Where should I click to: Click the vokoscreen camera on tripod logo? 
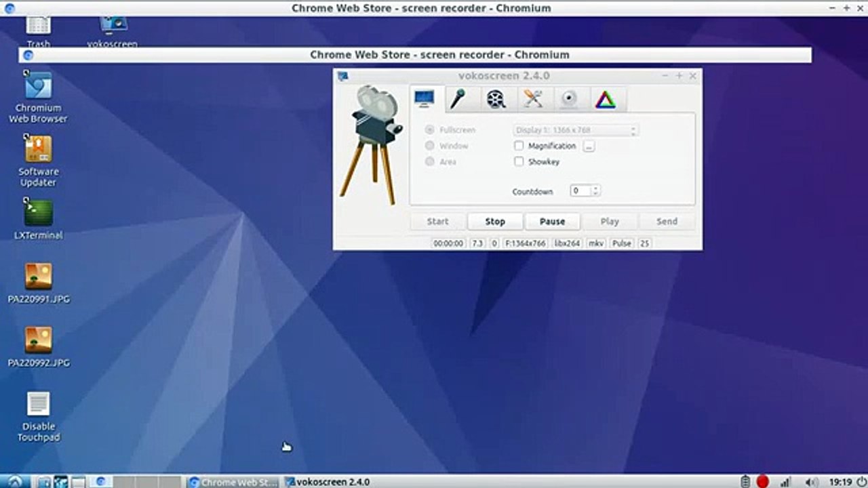coord(372,144)
